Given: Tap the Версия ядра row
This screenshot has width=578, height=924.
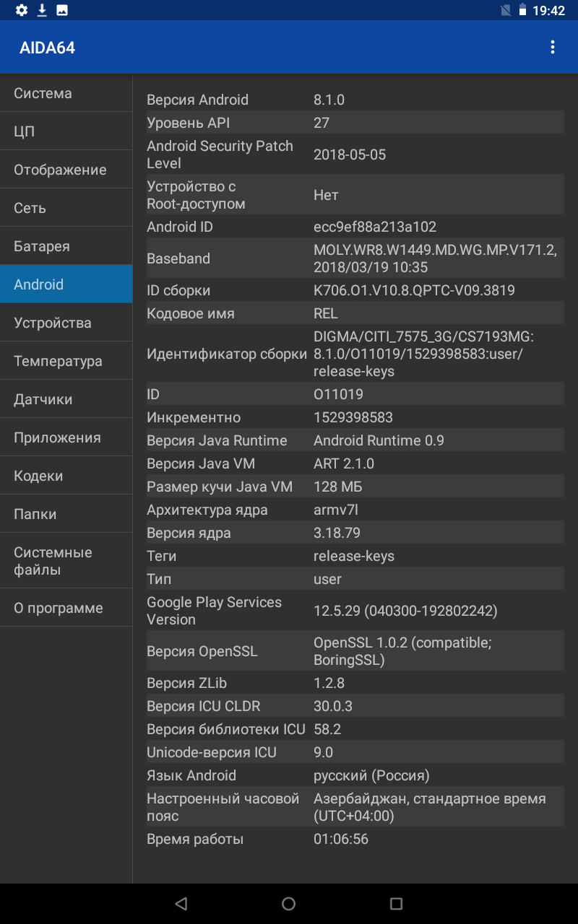Looking at the screenshot, I should pyautogui.click(x=354, y=533).
